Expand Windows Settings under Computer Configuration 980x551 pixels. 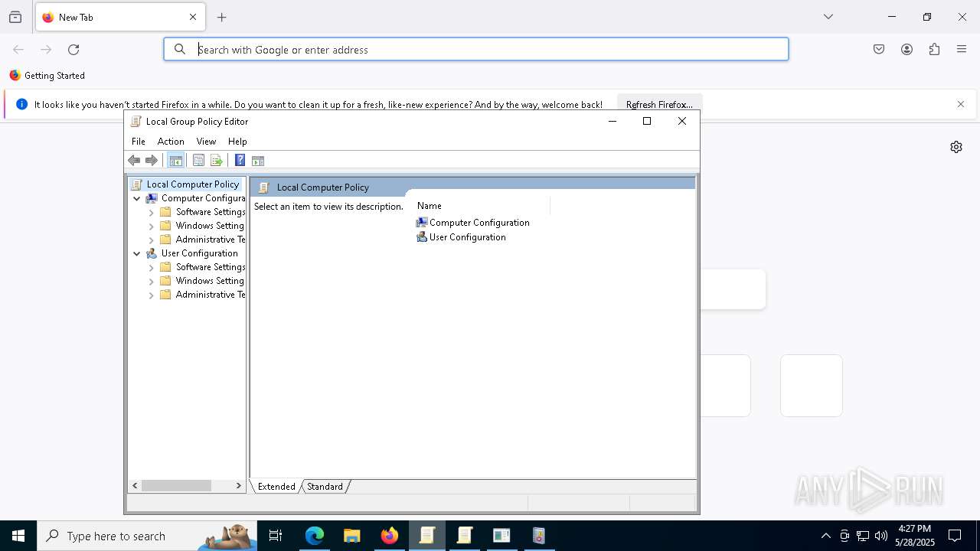tap(152, 226)
